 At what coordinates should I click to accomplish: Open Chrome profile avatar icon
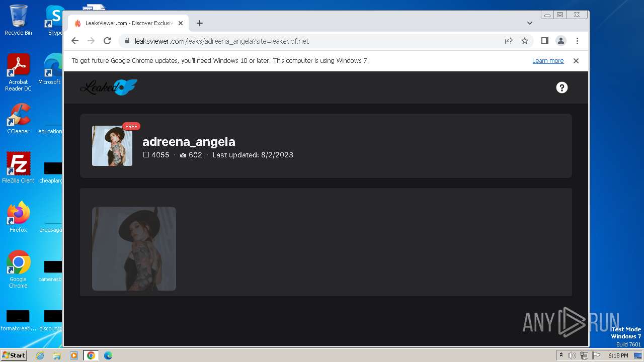(561, 41)
